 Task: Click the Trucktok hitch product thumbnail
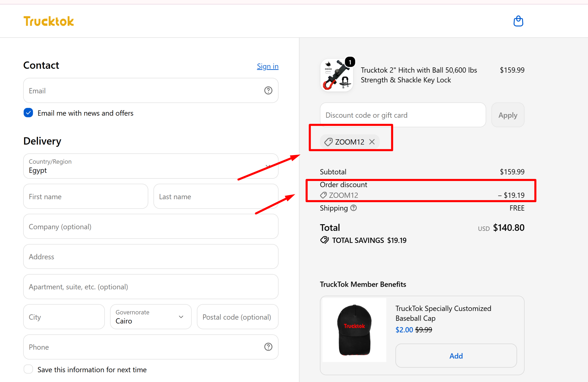point(336,75)
